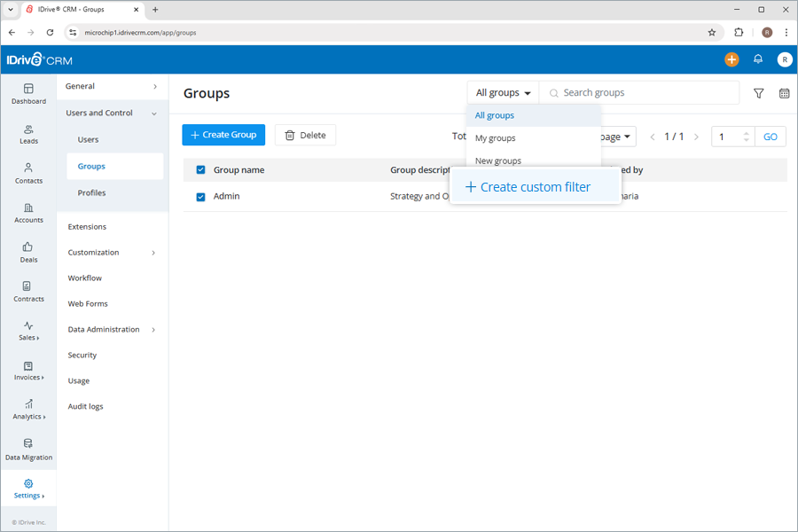This screenshot has height=532, width=798.
Task: Toggle the select-all checkbox in table header
Action: point(200,169)
